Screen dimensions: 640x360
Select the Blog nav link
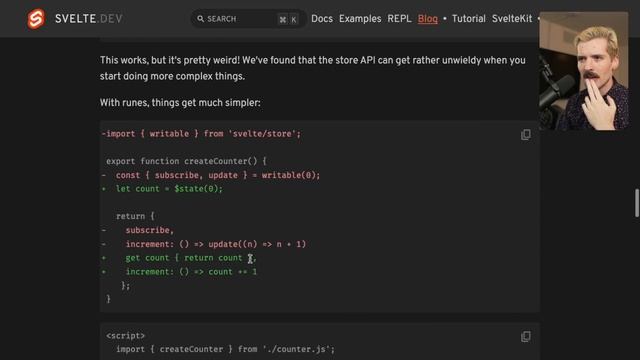[427, 19]
